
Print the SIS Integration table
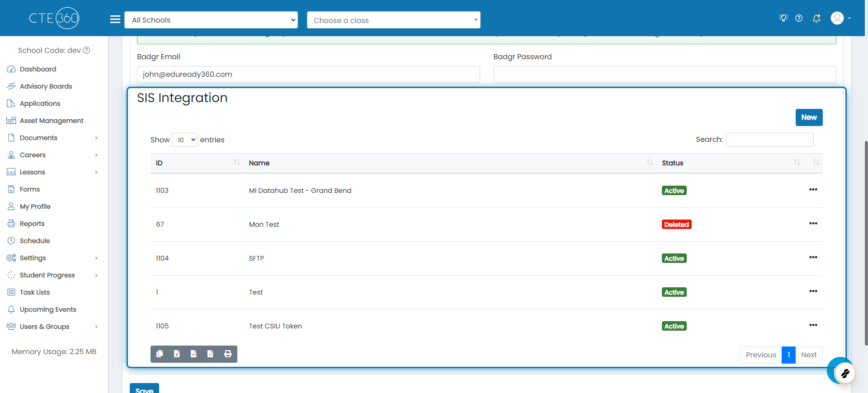pyautogui.click(x=228, y=354)
